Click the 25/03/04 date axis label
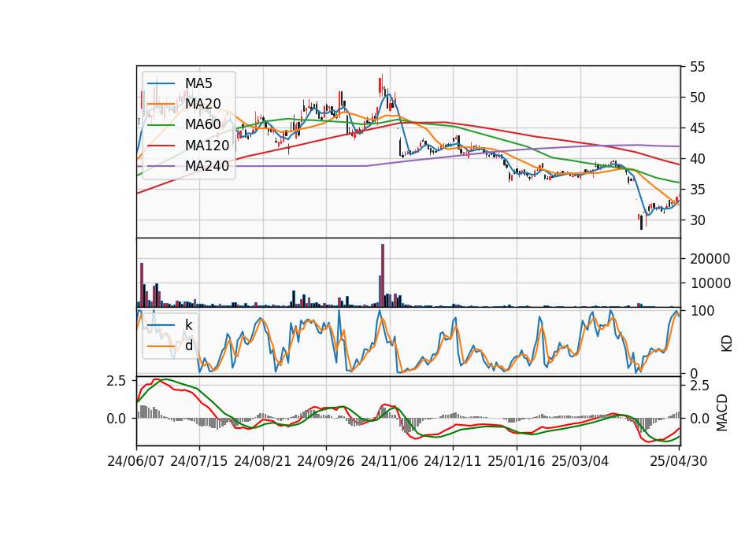Screen dimensions: 756x543 580,461
